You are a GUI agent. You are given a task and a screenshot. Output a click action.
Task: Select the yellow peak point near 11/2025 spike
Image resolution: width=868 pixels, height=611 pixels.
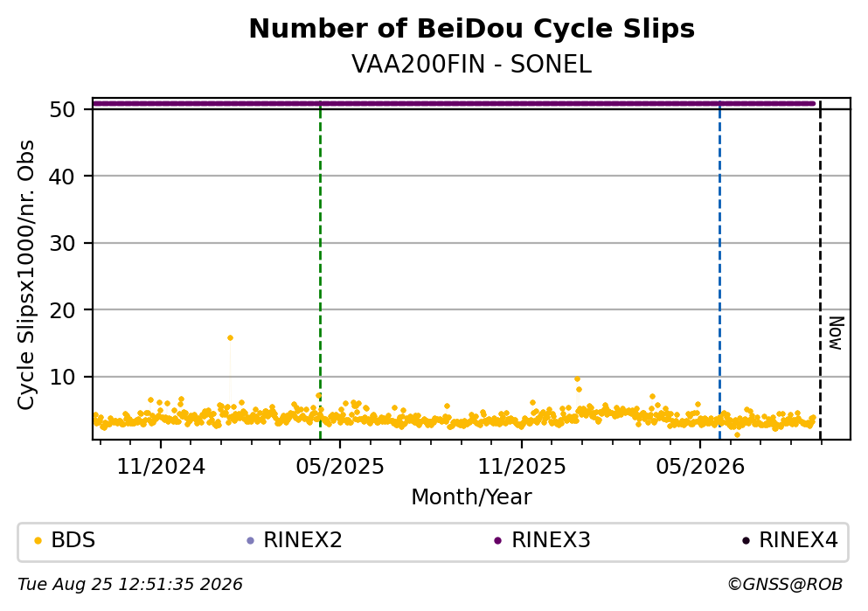pos(578,379)
